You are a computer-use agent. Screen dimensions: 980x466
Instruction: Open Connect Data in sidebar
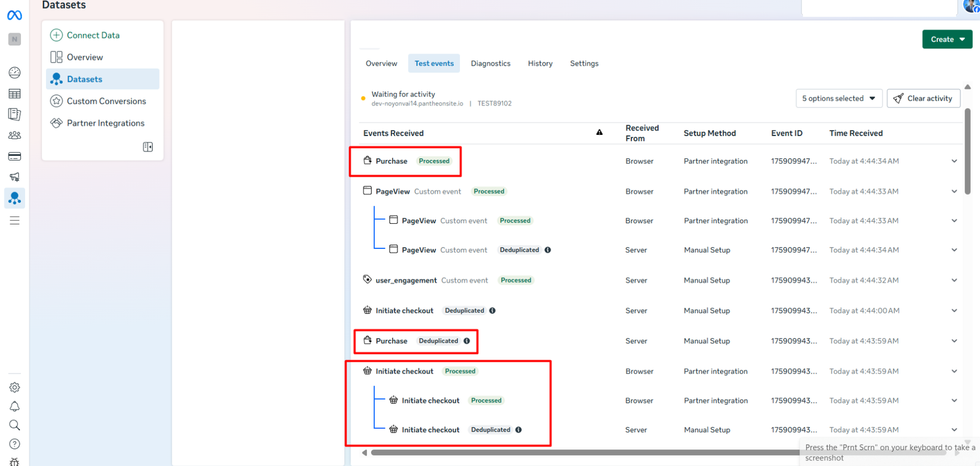pos(92,36)
